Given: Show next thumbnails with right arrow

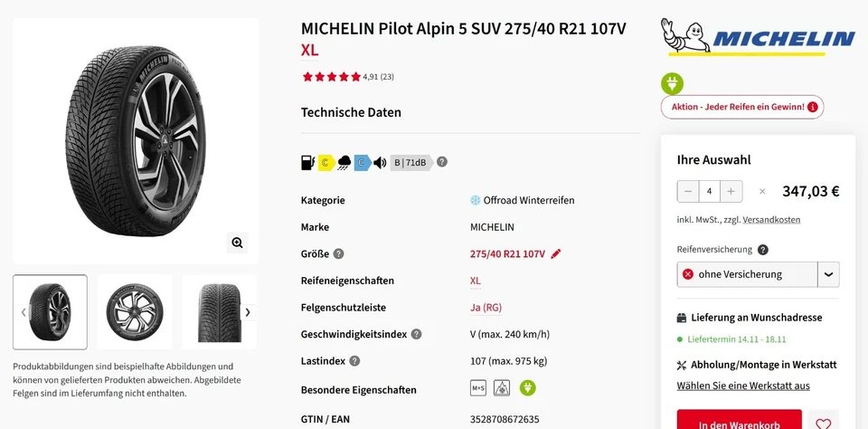Looking at the screenshot, I should [x=248, y=312].
